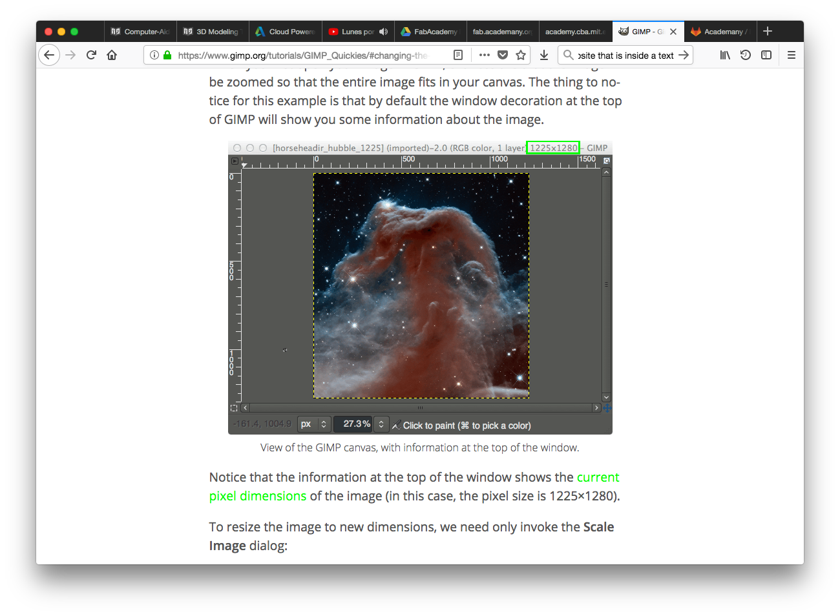Click the vertical scrollbar in the GIMP window

click(x=606, y=284)
